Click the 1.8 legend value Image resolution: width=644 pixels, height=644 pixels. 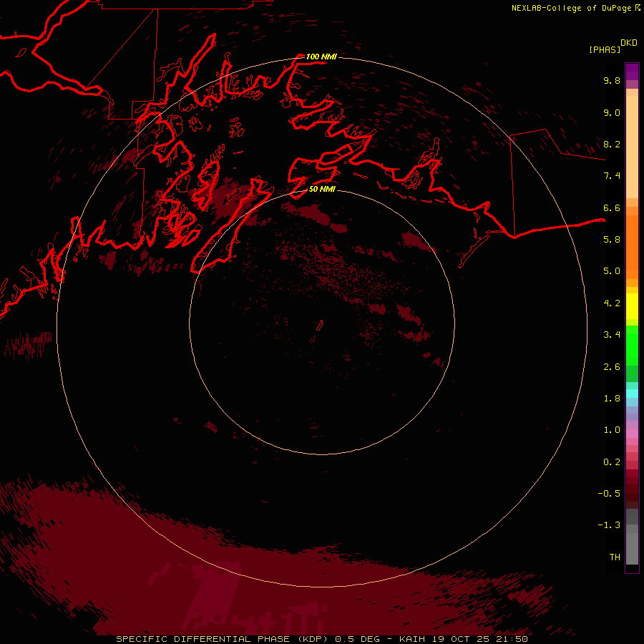point(612,399)
